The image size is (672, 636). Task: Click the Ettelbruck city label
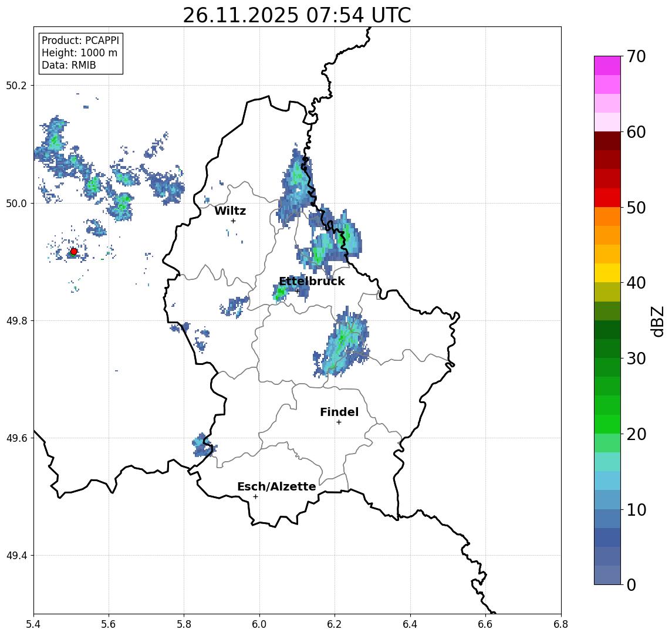point(312,281)
